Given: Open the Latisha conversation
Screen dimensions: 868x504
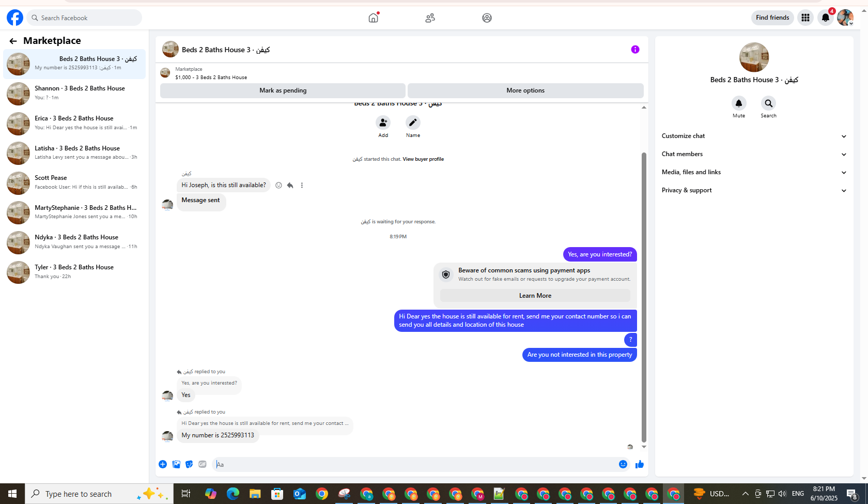Looking at the screenshot, I should (x=74, y=152).
